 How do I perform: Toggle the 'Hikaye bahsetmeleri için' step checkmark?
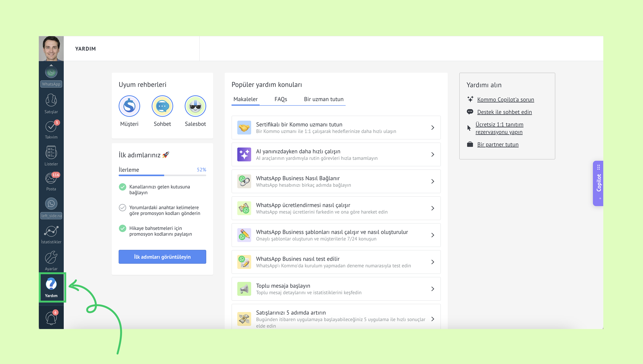click(122, 228)
